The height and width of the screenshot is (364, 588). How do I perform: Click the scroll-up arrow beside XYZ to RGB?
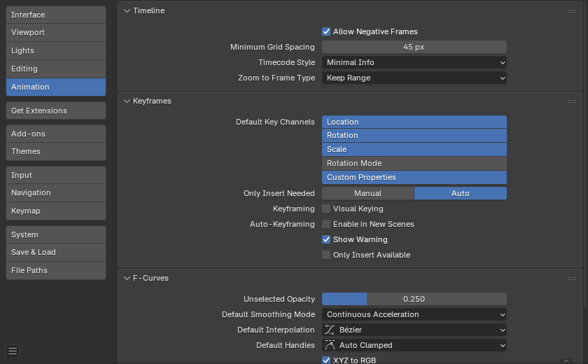tap(566, 361)
